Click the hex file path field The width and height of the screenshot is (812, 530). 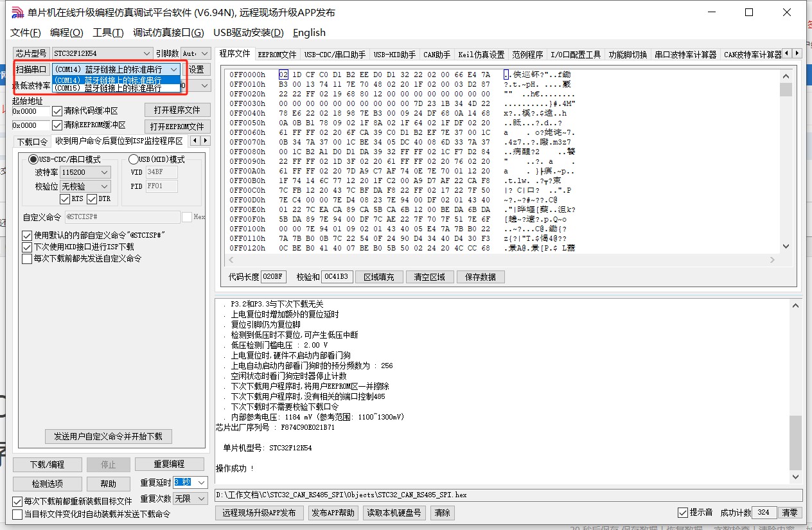tap(508, 495)
